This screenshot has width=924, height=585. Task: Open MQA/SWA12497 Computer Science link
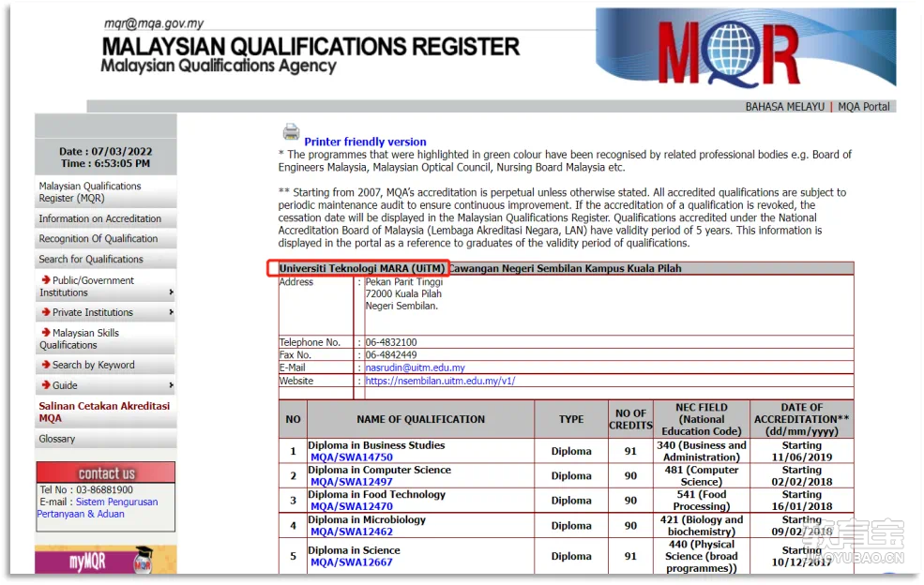pyautogui.click(x=351, y=482)
